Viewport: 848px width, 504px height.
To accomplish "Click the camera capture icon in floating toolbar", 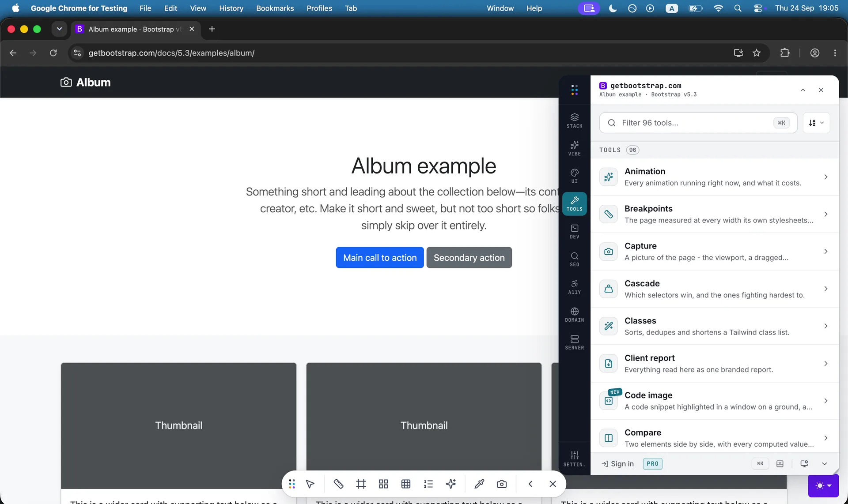I will (502, 484).
